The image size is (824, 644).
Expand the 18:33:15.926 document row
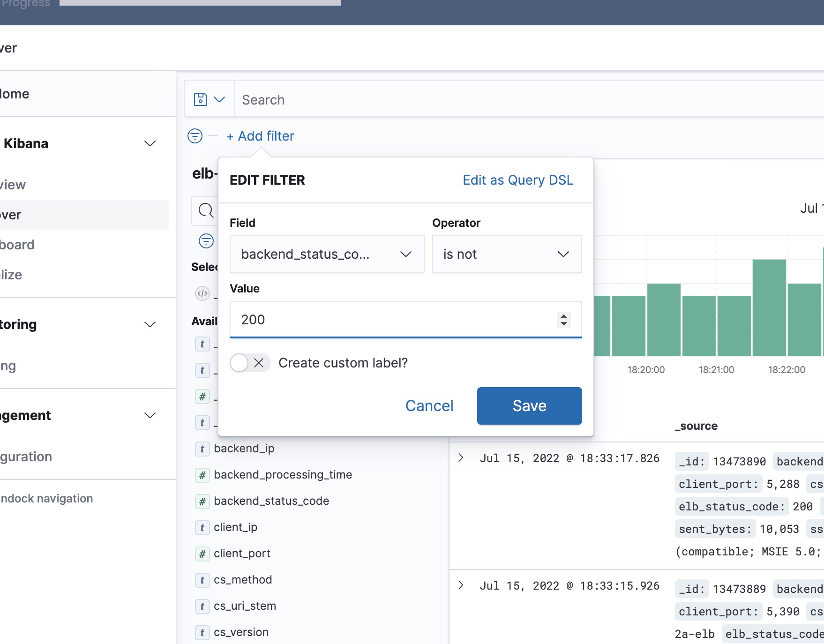click(x=461, y=585)
